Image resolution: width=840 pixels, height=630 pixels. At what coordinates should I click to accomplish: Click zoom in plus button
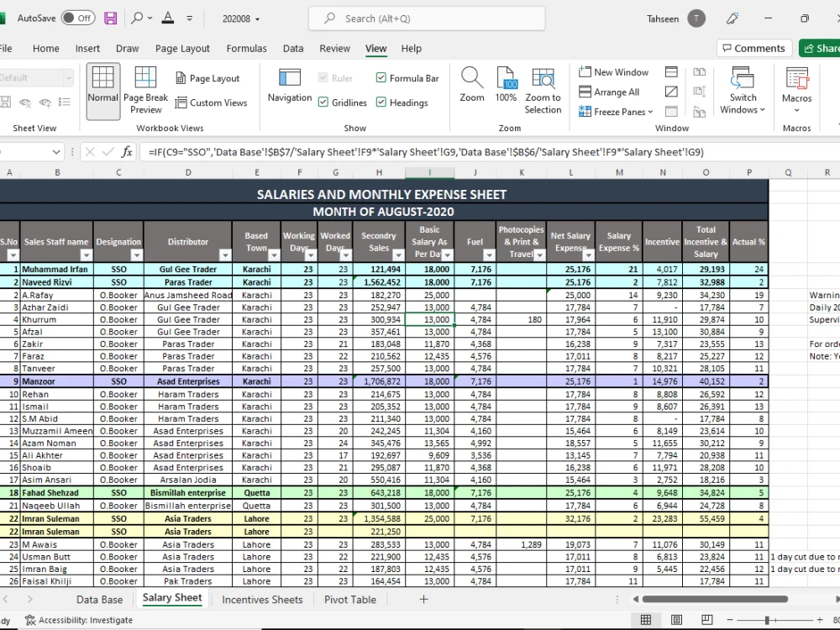pyautogui.click(x=820, y=620)
